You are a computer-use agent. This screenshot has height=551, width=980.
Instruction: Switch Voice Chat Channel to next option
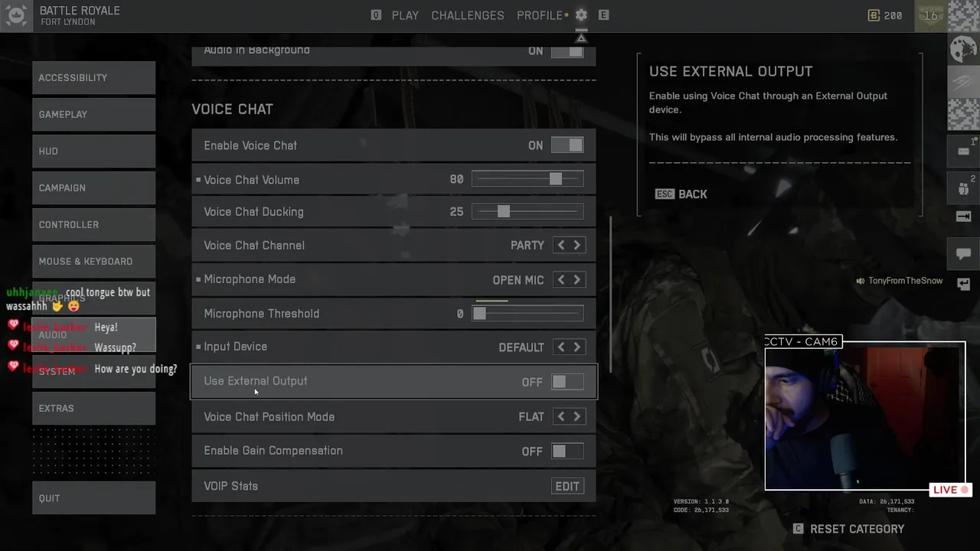[x=577, y=246]
